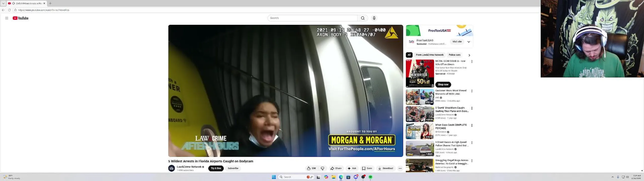Open Smuggling Illegal Drugs Across America video
This screenshot has width=644, height=181.
coord(420,165)
